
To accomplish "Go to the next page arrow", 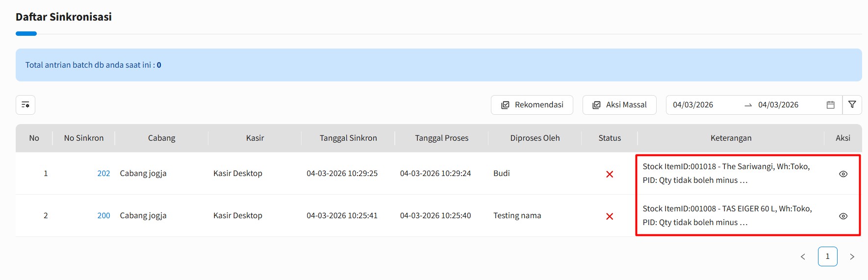I will [x=852, y=256].
